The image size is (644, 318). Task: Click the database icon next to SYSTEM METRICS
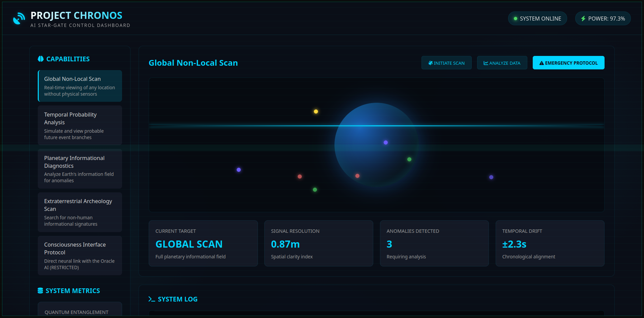click(40, 290)
